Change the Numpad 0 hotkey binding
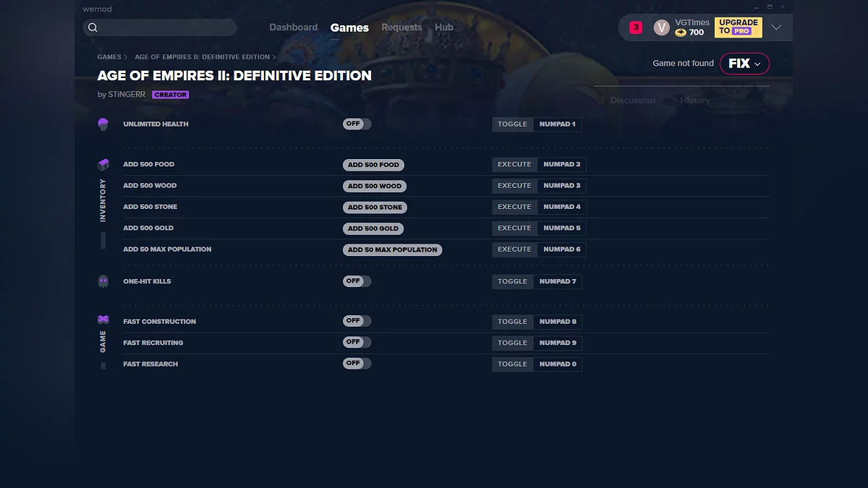 click(x=558, y=364)
